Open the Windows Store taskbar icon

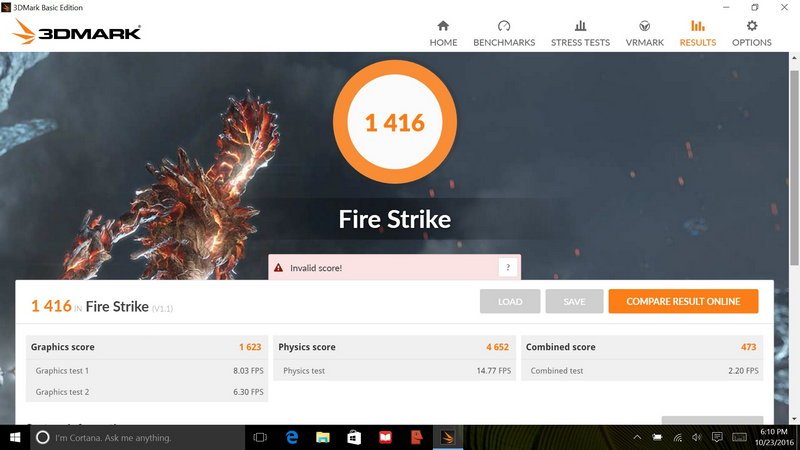[x=354, y=437]
